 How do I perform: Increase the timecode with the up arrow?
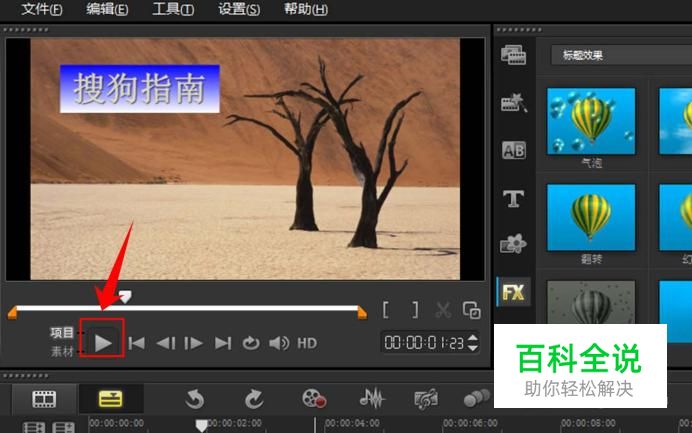click(x=473, y=338)
